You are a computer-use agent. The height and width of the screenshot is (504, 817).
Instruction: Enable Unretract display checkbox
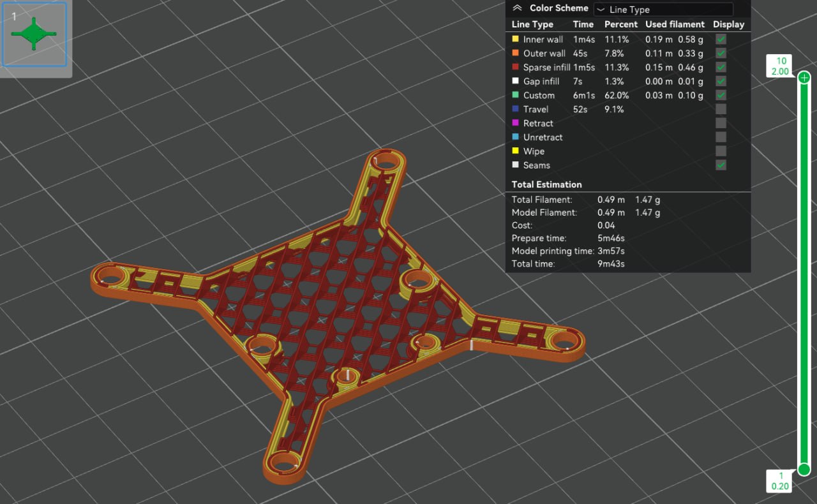coord(721,137)
